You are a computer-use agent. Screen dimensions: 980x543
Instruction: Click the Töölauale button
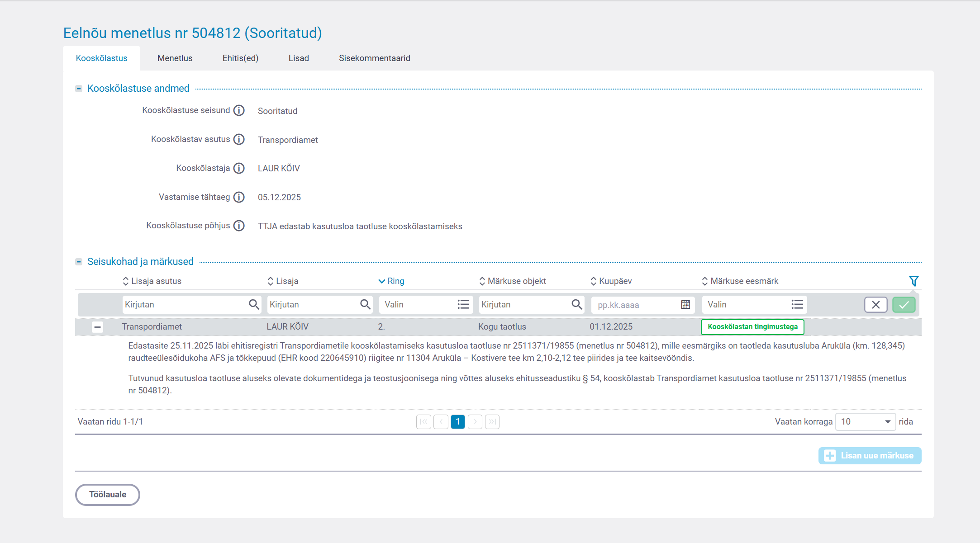tap(108, 495)
